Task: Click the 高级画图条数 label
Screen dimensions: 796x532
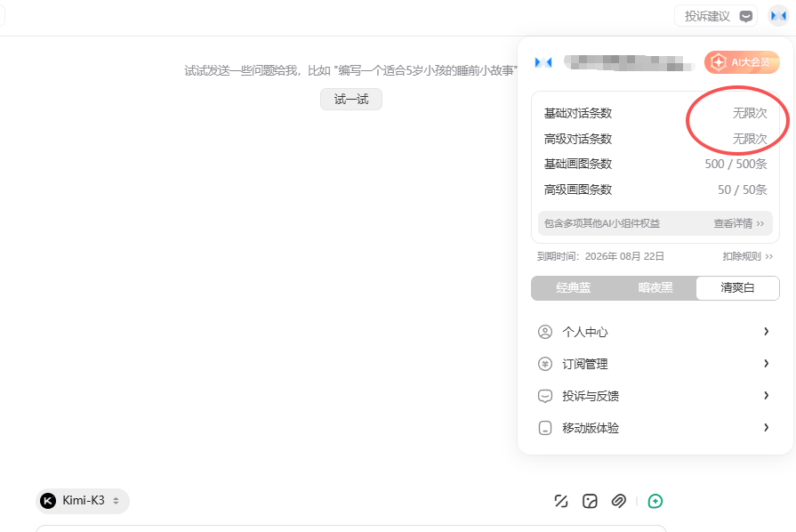Action: coord(578,189)
